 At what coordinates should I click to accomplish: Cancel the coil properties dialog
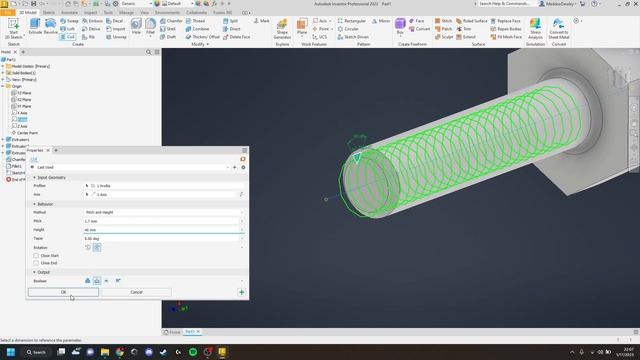coord(136,292)
